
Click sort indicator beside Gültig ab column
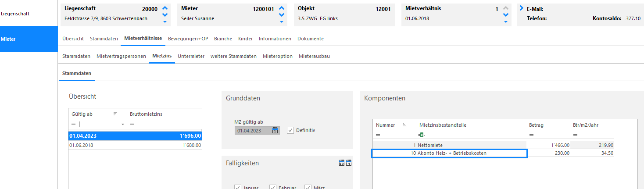pos(115,114)
